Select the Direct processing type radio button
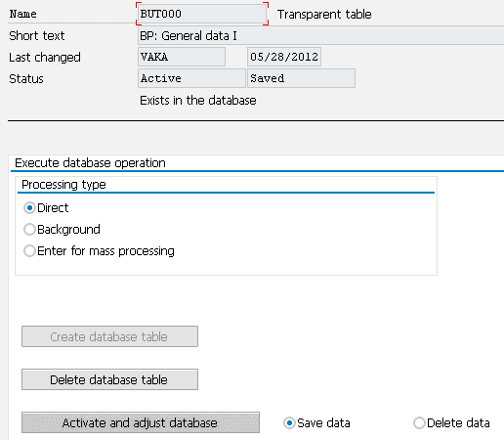Image resolution: width=504 pixels, height=440 pixels. pos(29,208)
